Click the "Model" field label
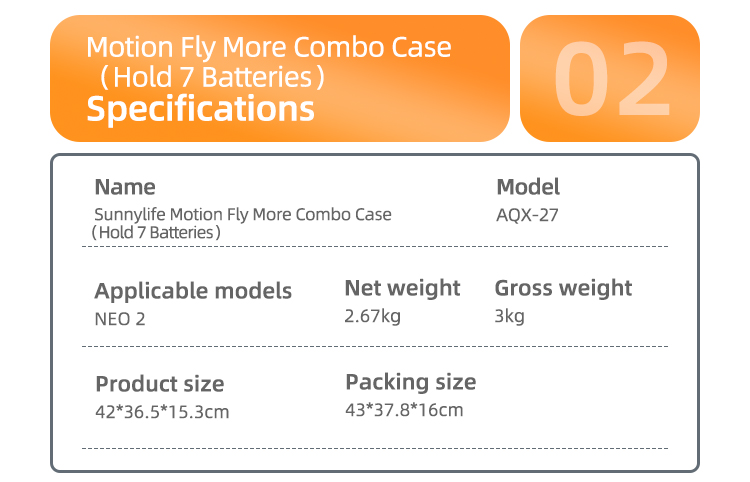 pyautogui.click(x=528, y=187)
